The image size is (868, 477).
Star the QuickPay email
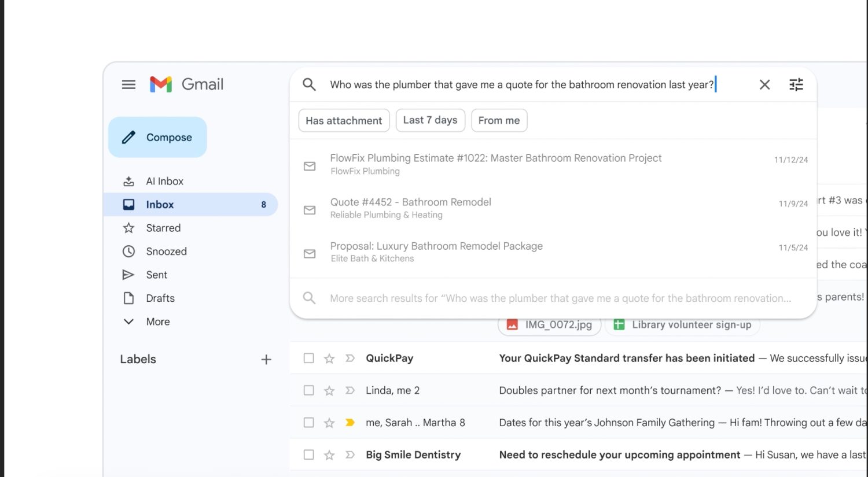point(329,358)
